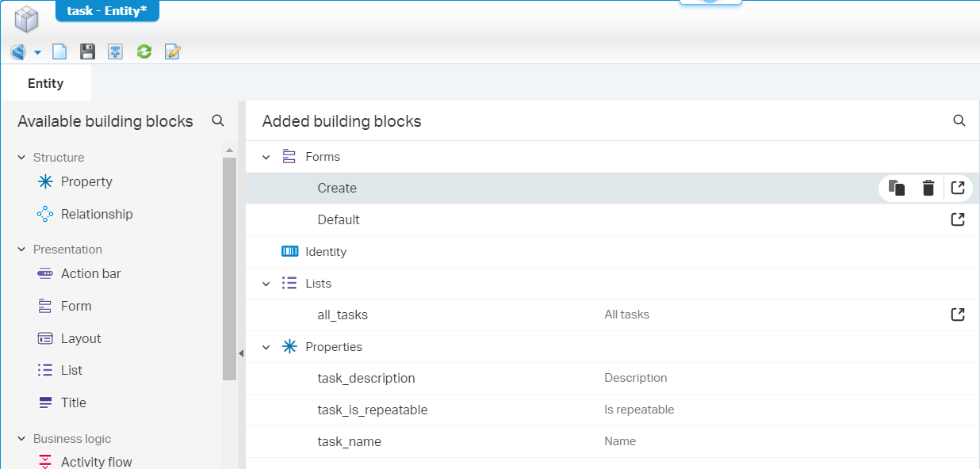Click the new document toolbar icon

59,51
